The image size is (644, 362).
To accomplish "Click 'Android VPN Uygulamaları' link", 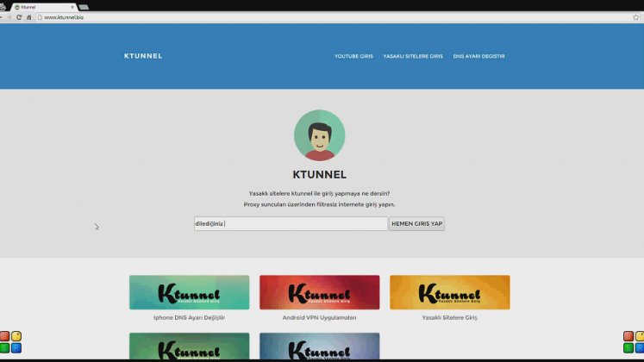I will click(x=320, y=318).
